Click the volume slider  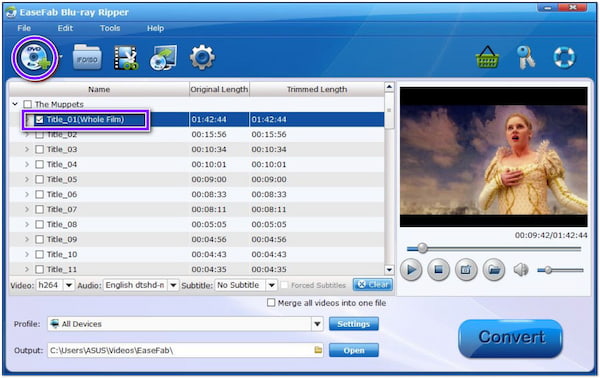click(x=560, y=270)
